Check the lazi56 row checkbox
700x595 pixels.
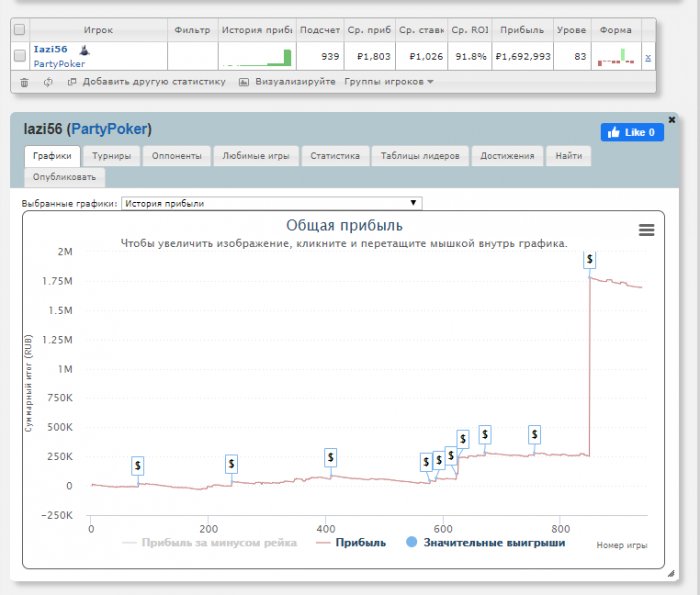tap(20, 56)
